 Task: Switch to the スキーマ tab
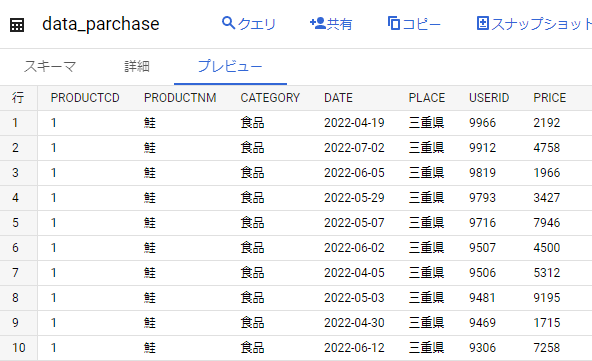pos(50,66)
